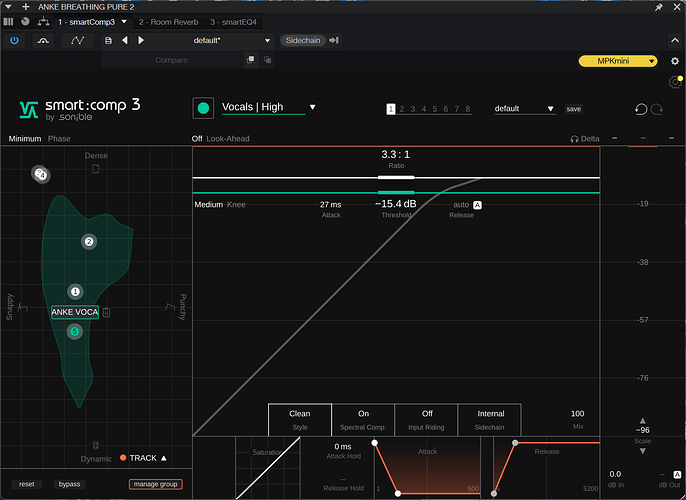
Task: Select the Clean Style box
Action: point(300,420)
